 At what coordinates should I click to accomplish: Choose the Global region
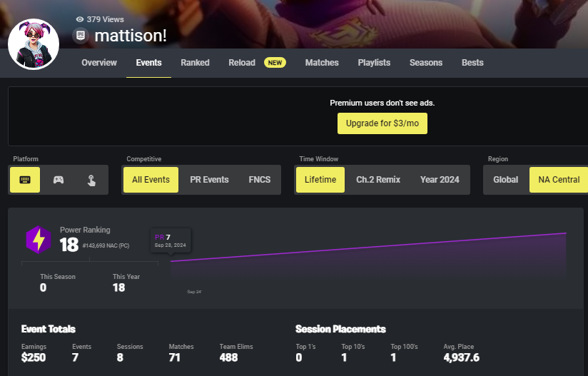point(505,180)
